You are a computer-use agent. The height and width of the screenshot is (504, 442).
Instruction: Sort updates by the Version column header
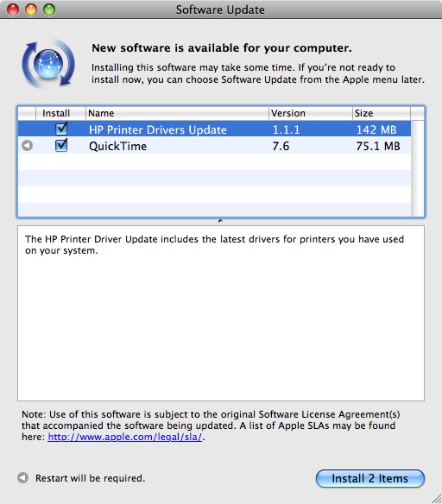point(311,113)
